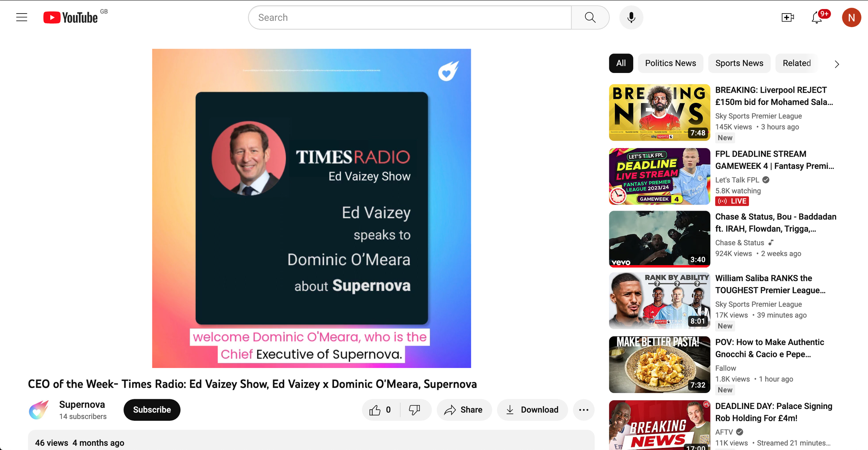Click '46 views 4 months ago' description text
Screen dimensions: 868x450
click(80, 443)
